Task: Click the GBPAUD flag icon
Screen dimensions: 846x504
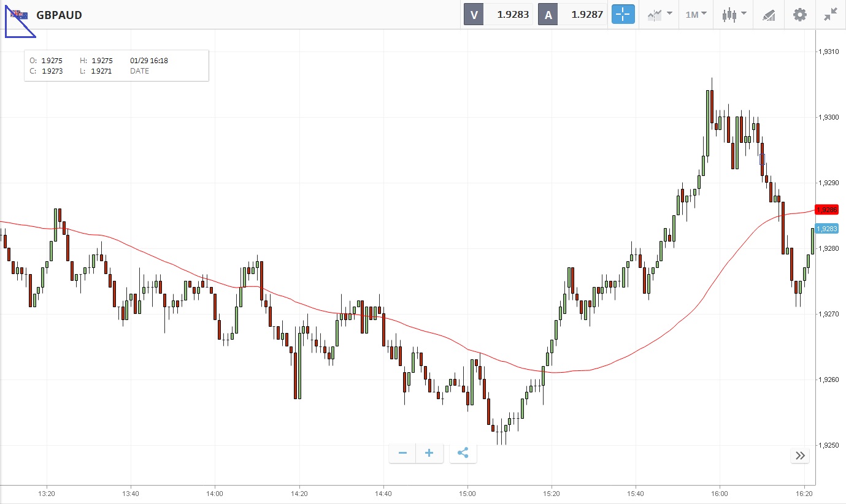Action: click(x=18, y=15)
